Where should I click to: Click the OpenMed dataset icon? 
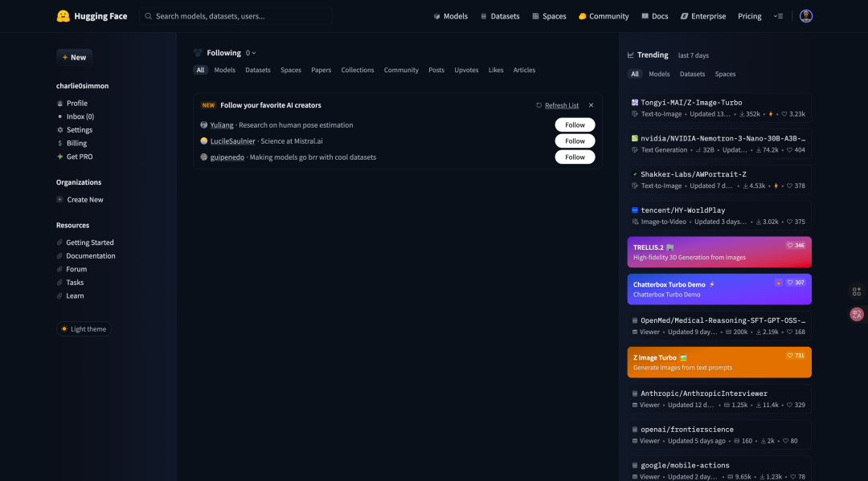pos(635,320)
